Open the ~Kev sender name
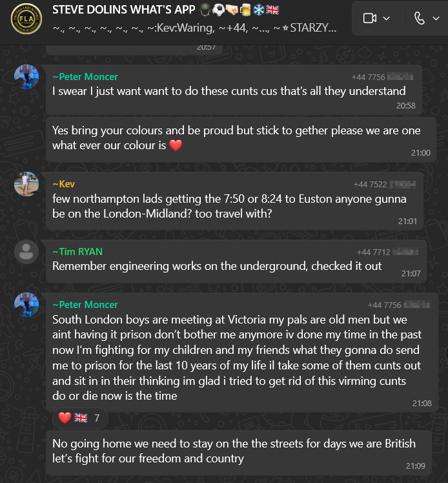Screen dimensions: 448x483 point(63,184)
